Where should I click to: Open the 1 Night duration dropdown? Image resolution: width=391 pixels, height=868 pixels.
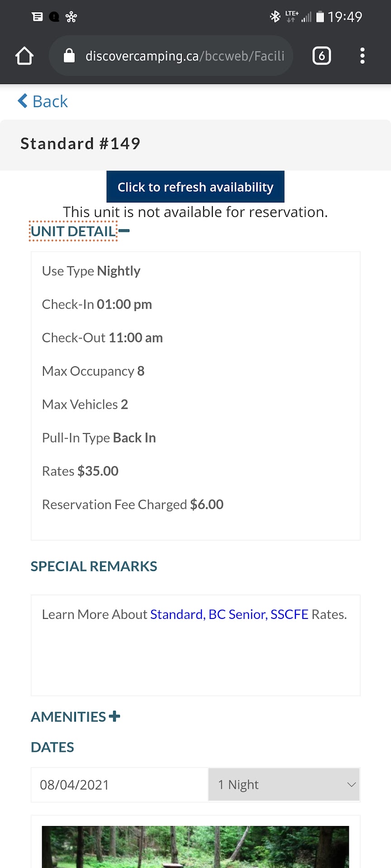tap(284, 785)
